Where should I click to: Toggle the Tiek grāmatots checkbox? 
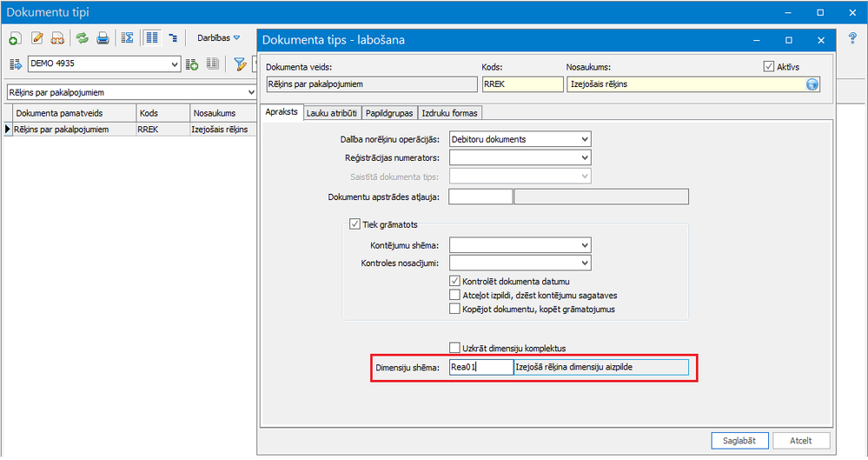coord(354,224)
